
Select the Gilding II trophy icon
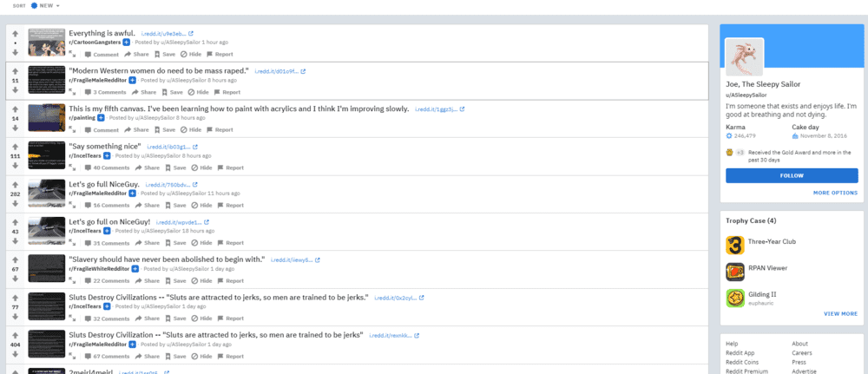pos(735,299)
